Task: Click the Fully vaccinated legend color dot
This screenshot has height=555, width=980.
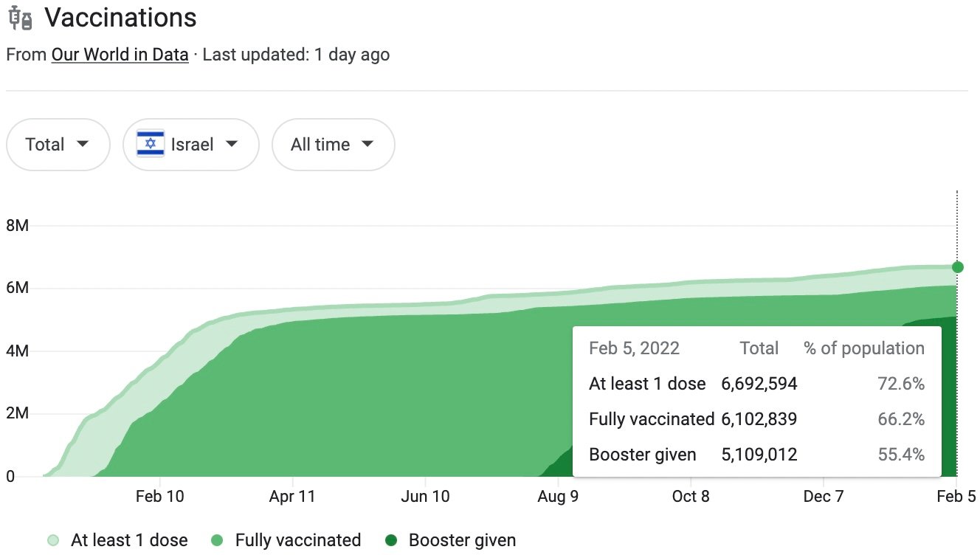Action: pos(217,540)
